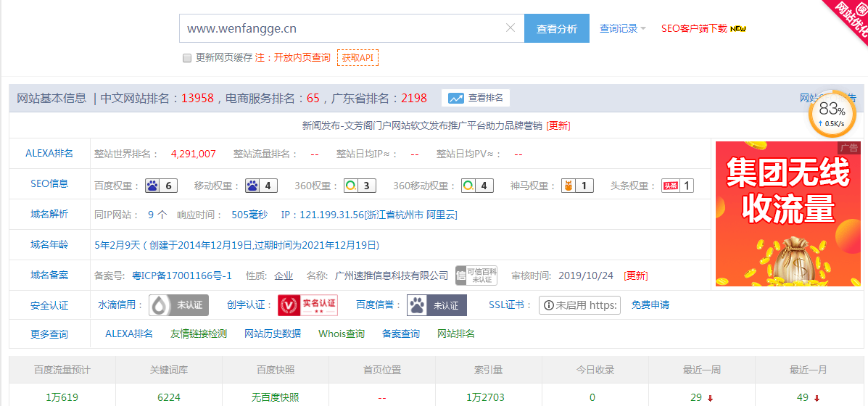
Task: Click the Baidu weight paw badge showing 6
Action: (x=162, y=186)
